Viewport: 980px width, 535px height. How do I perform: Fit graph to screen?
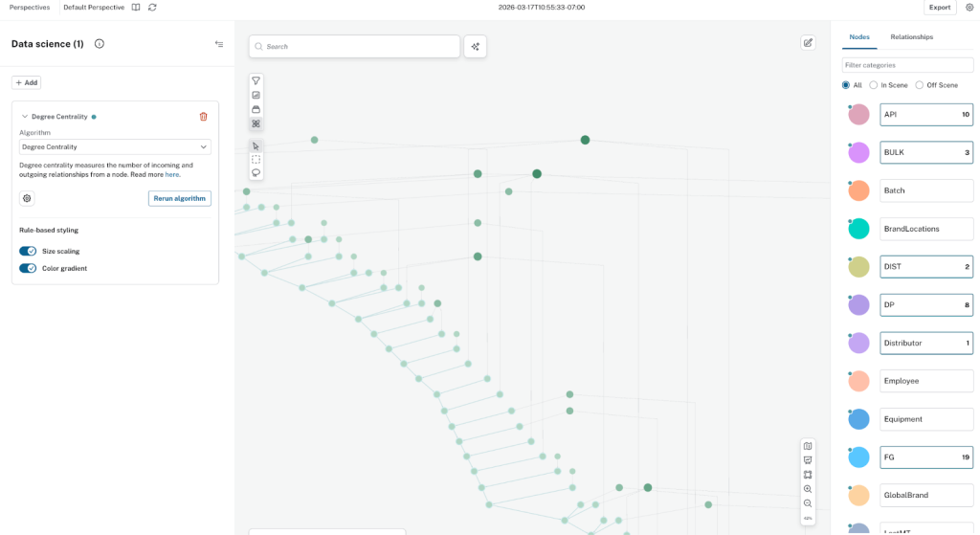point(808,475)
